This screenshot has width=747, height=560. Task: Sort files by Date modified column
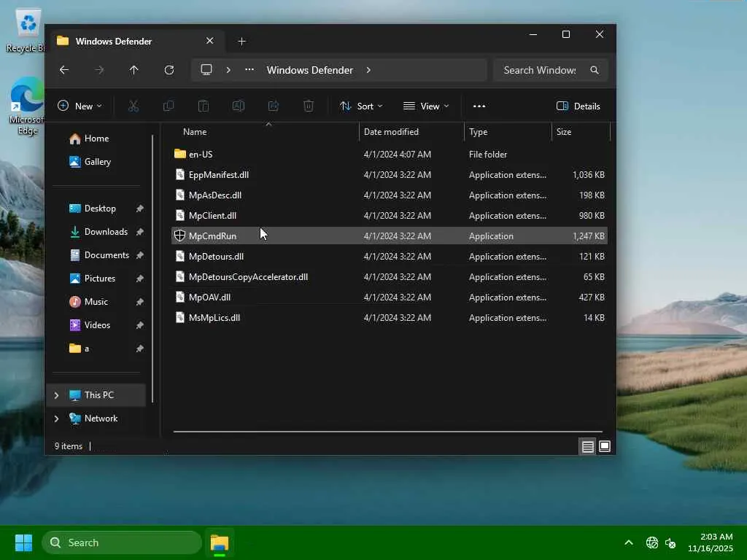pos(391,132)
